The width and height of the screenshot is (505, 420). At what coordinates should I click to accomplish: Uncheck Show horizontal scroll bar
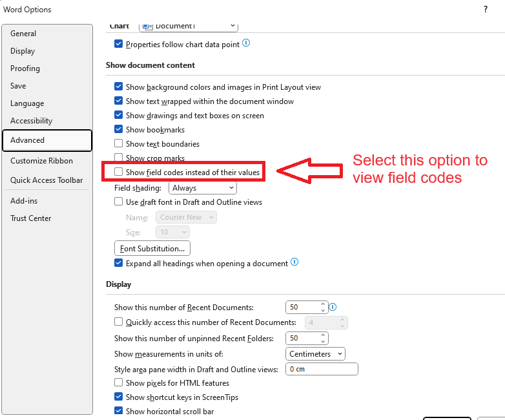pyautogui.click(x=119, y=411)
